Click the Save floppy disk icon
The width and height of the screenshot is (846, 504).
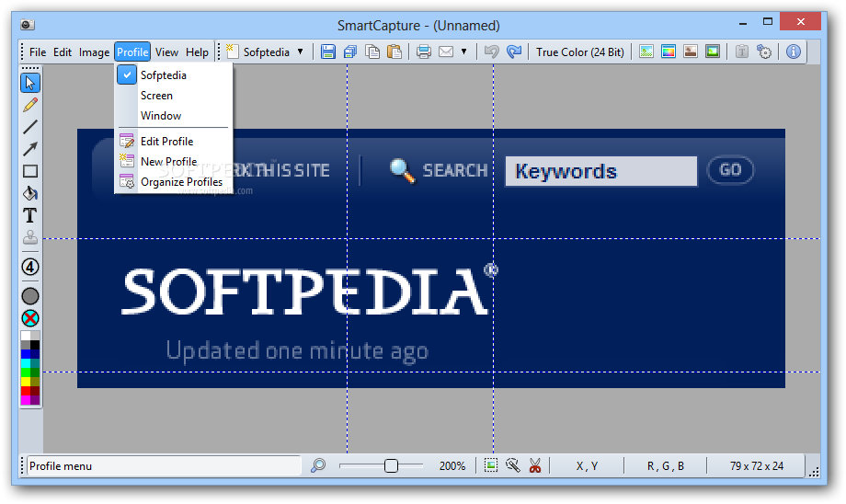point(328,52)
